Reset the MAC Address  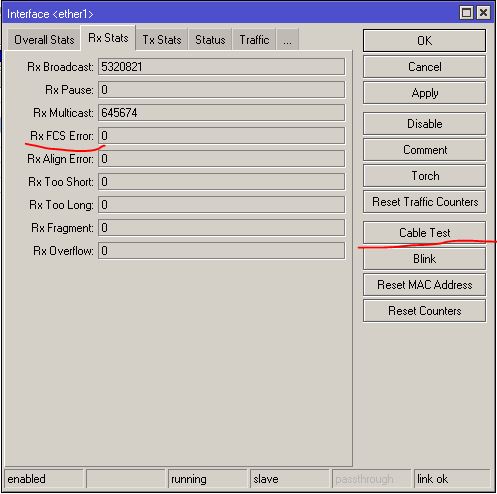424,285
